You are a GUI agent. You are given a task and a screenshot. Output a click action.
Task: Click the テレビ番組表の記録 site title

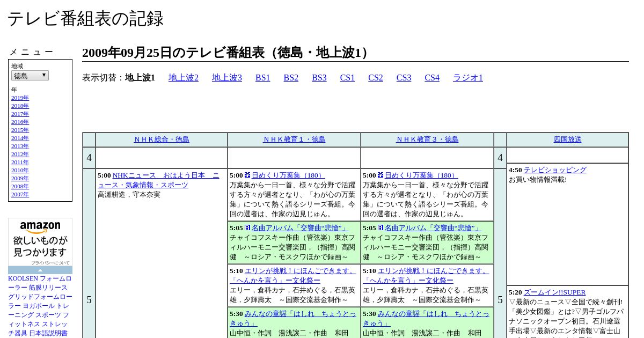85,19
